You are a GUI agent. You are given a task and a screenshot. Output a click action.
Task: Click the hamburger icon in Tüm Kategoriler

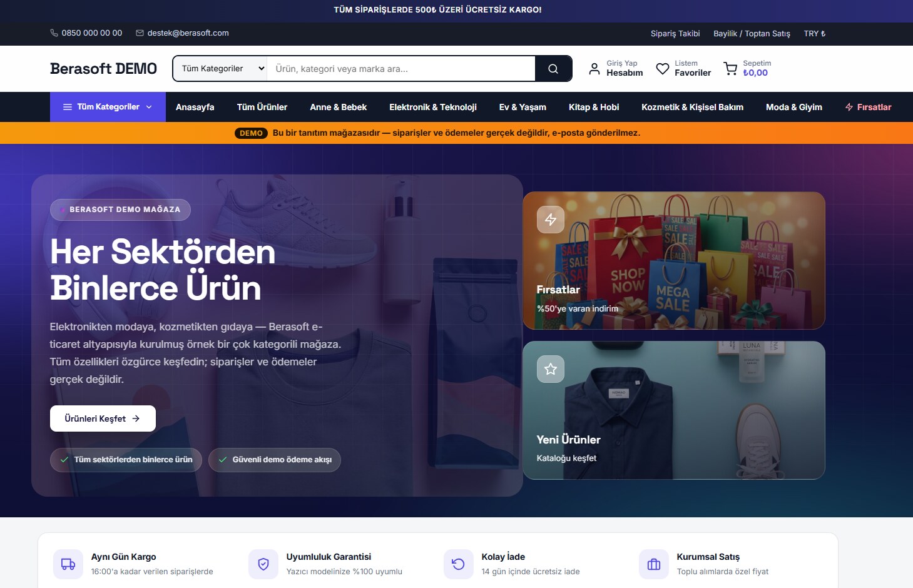click(x=68, y=107)
